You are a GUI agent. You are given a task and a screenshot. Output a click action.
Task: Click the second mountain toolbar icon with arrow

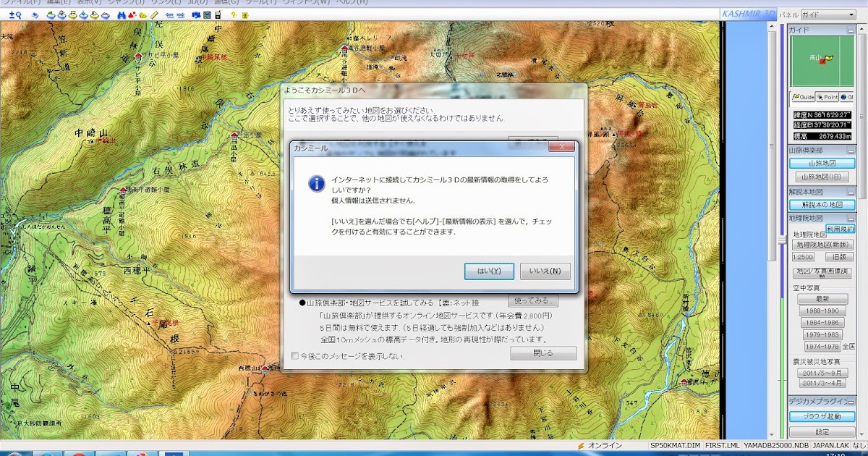(x=62, y=15)
